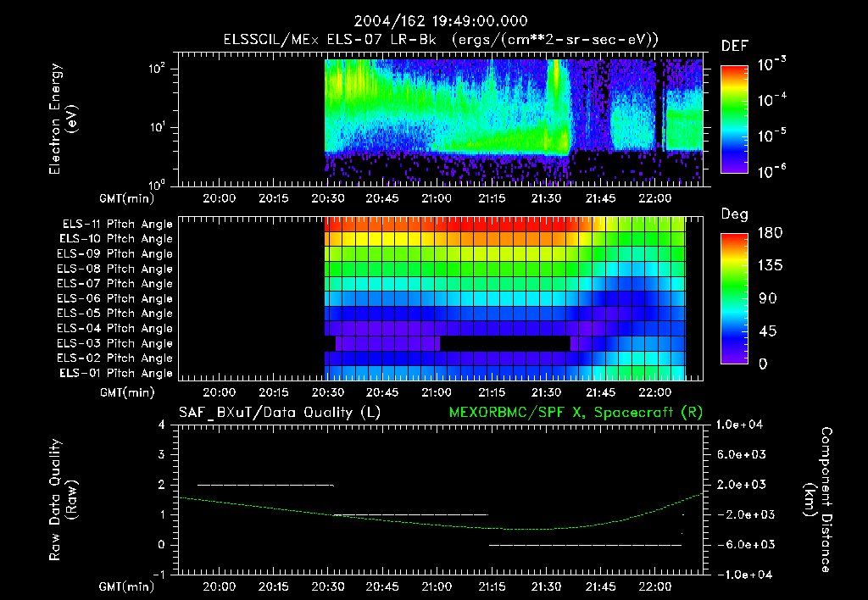Select the SAF_BXuT/Data Quality (L) title
The width and height of the screenshot is (868, 600).
point(280,413)
